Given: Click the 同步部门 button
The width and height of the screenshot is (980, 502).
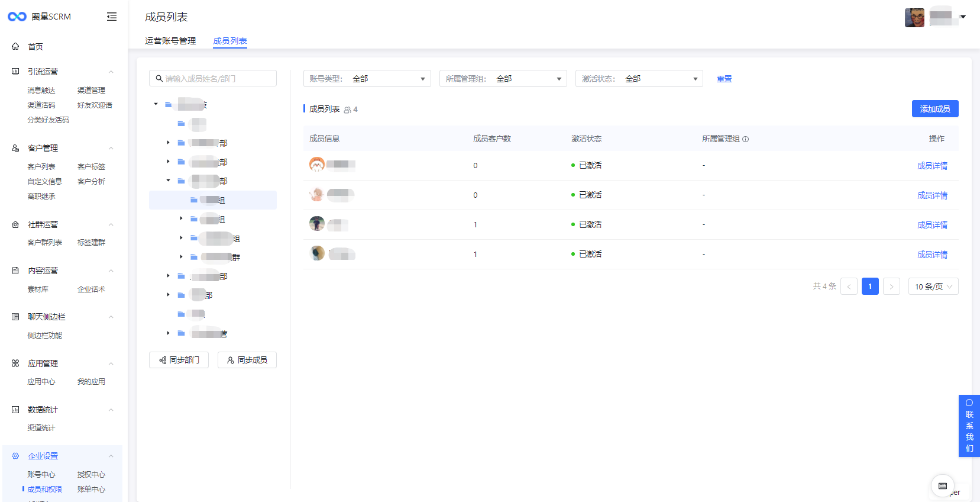Looking at the screenshot, I should coord(179,360).
